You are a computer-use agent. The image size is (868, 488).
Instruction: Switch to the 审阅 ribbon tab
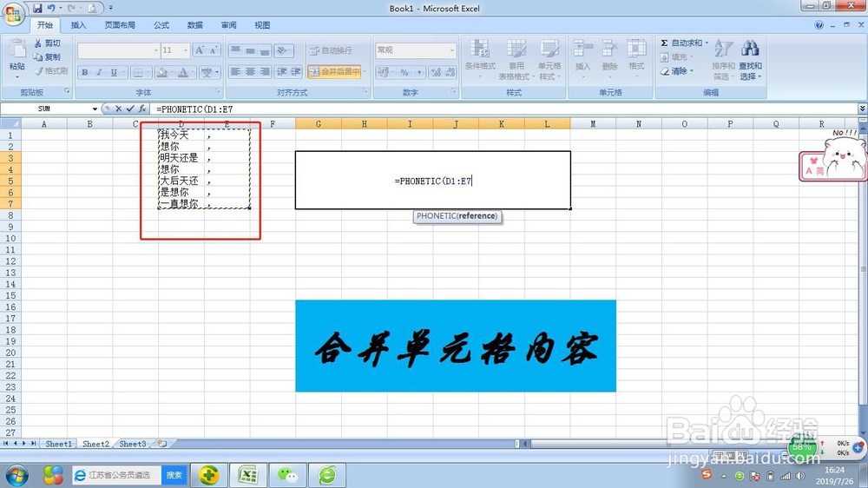pyautogui.click(x=228, y=25)
